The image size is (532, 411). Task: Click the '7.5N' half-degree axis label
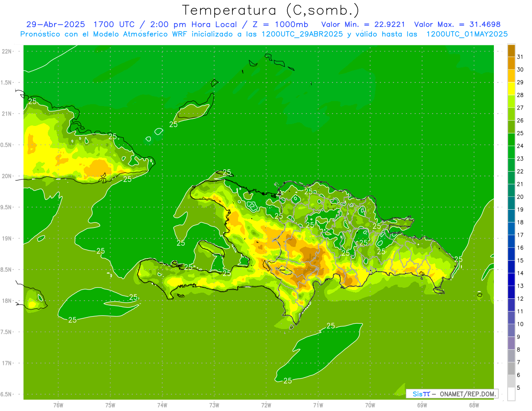(6, 332)
